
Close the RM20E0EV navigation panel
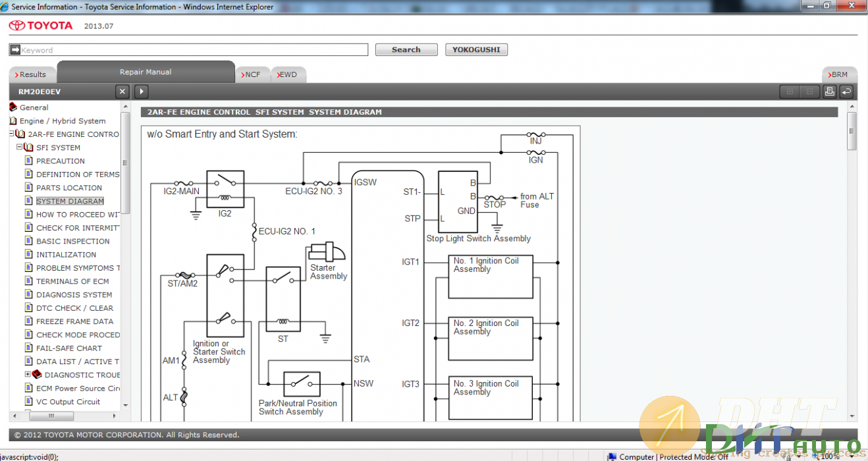(x=122, y=92)
